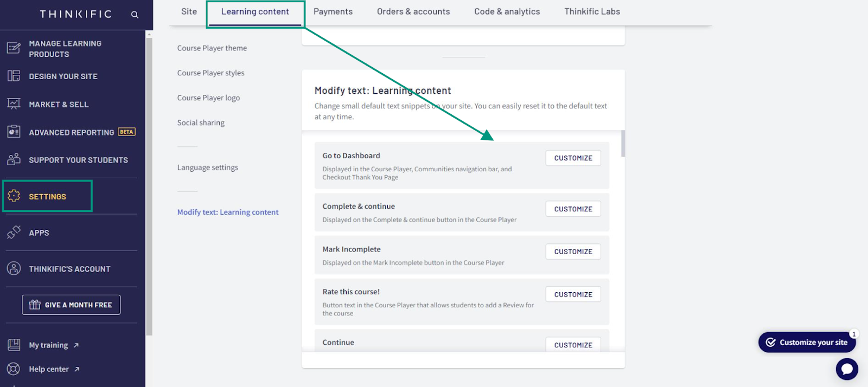Screen dimensions: 868x387
Task: Click the THINKIFIC logo
Action: tap(75, 14)
